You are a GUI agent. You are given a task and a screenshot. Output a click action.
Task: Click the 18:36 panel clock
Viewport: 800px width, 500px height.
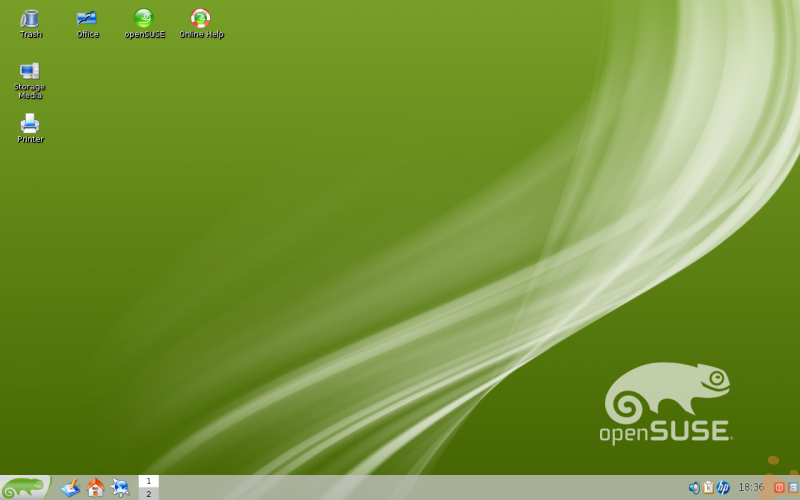coord(751,488)
